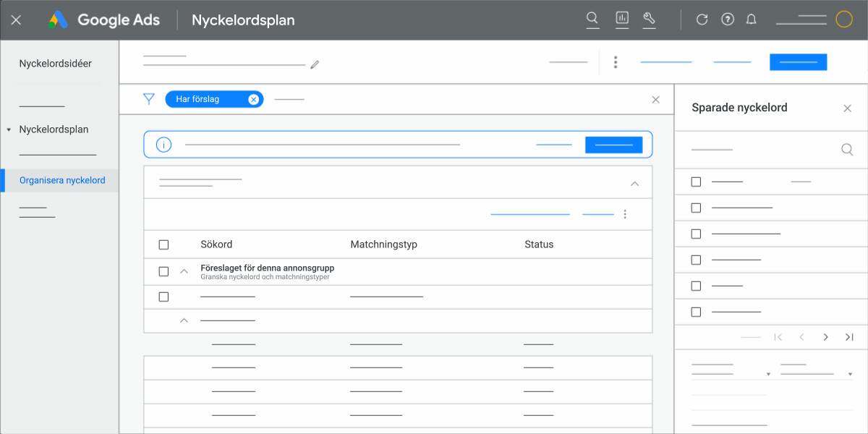Collapse the ad group card chevron
Viewport: 868px width, 434px height.
[x=634, y=184]
